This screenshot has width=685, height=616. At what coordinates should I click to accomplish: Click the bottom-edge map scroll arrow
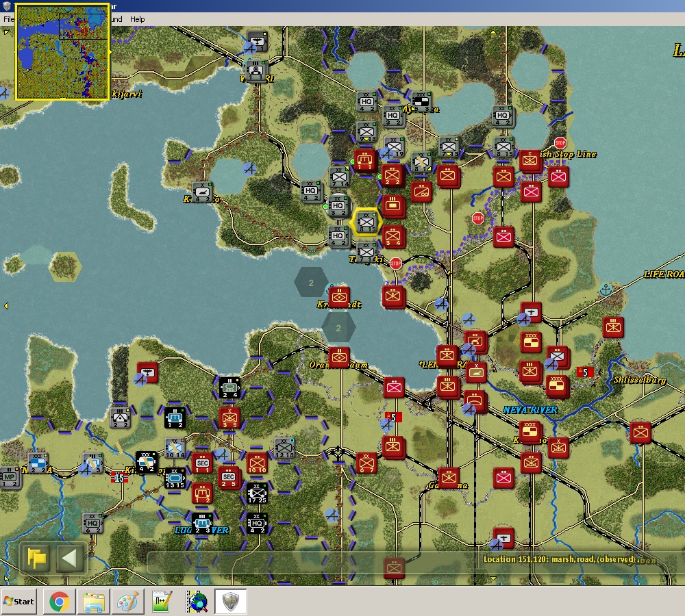(x=493, y=578)
